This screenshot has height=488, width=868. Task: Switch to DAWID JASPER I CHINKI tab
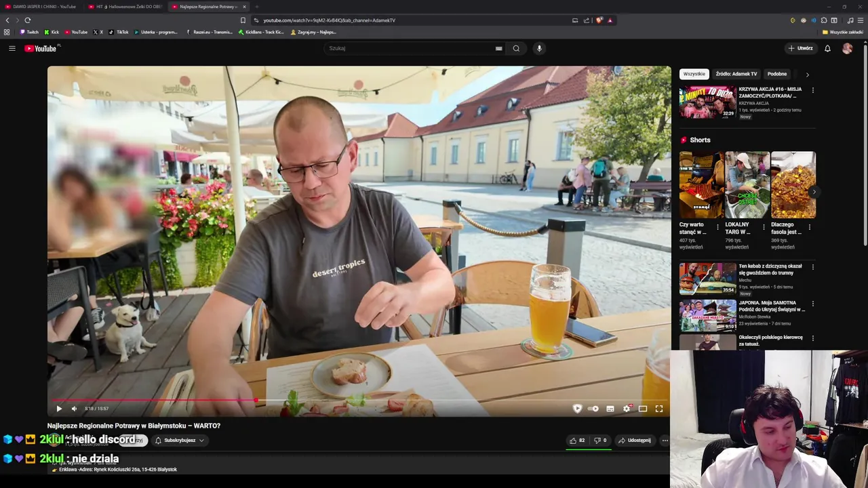tap(41, 7)
